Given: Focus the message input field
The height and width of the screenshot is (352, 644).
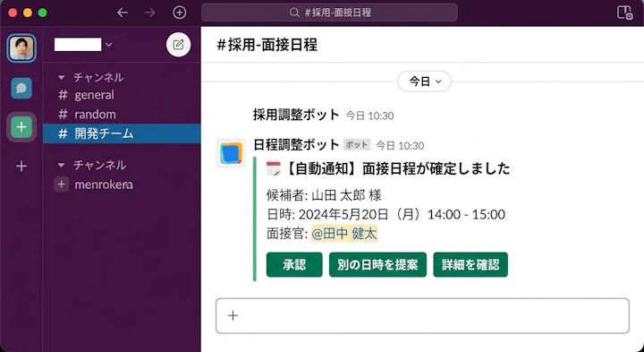Looking at the screenshot, I should (422, 315).
